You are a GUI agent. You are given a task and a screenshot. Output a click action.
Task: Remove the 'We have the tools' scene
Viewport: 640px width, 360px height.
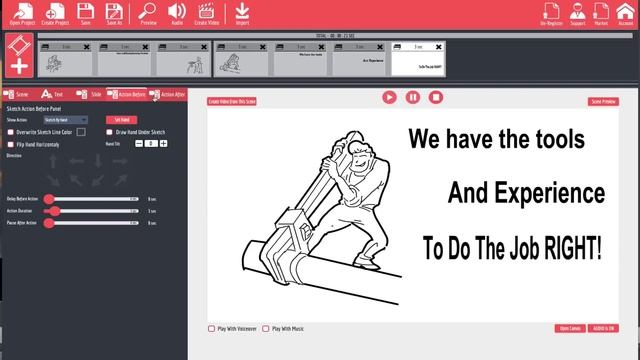point(321,47)
